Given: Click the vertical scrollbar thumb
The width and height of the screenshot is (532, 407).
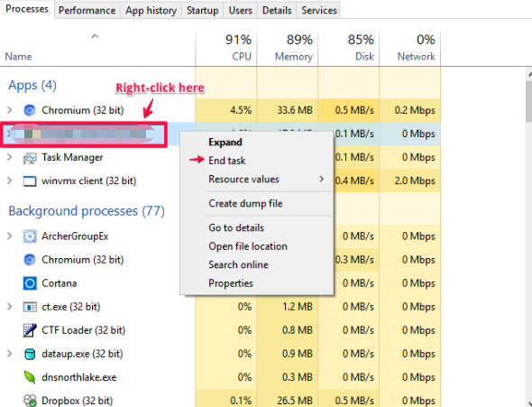Looking at the screenshot, I should coord(529,101).
